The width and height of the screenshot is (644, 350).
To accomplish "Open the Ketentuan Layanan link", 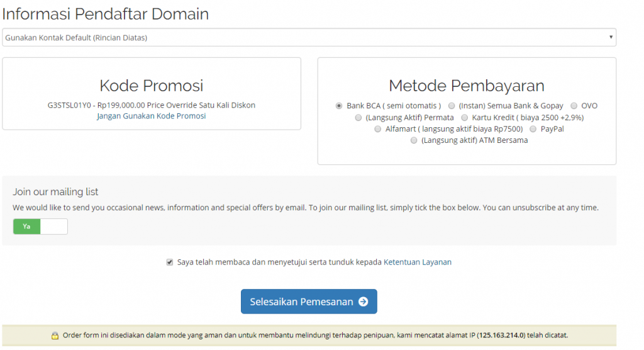I will pyautogui.click(x=418, y=262).
